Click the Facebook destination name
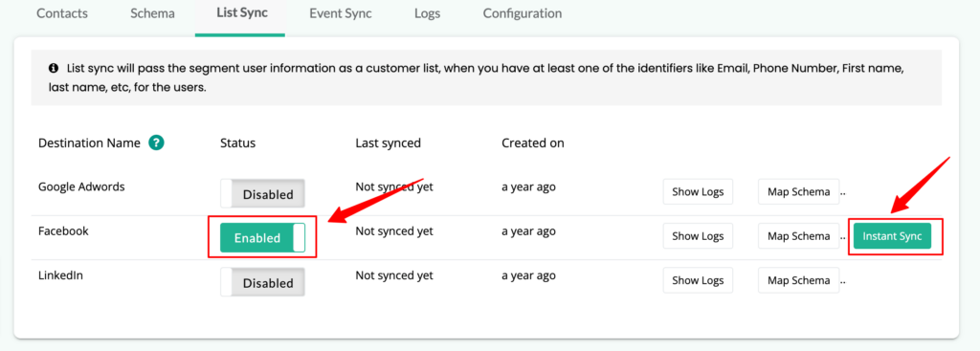Screen dimensions: 980x351 pos(64,231)
